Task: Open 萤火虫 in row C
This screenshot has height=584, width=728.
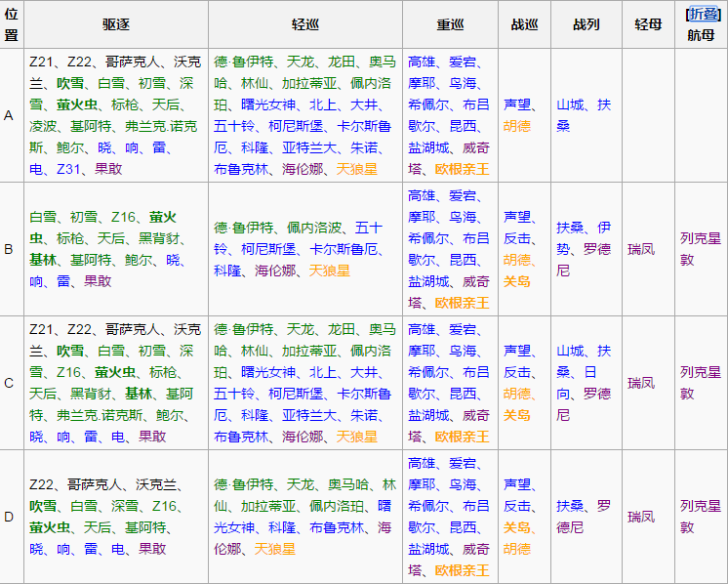Action: click(115, 372)
